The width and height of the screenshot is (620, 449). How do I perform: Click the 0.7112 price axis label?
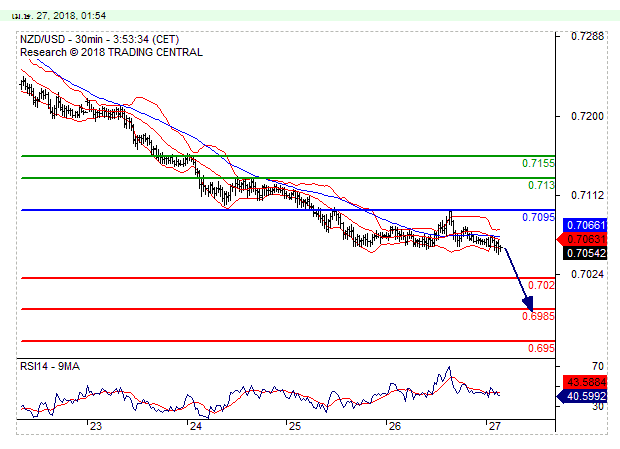[588, 195]
